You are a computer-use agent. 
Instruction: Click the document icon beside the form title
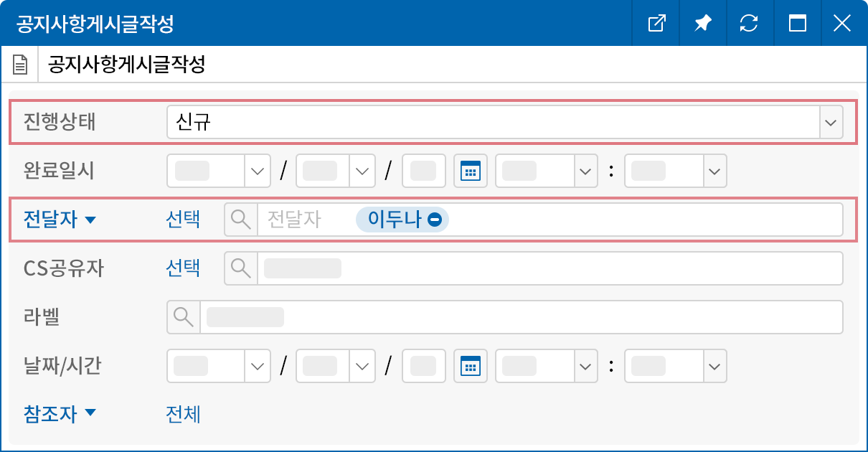coord(19,63)
